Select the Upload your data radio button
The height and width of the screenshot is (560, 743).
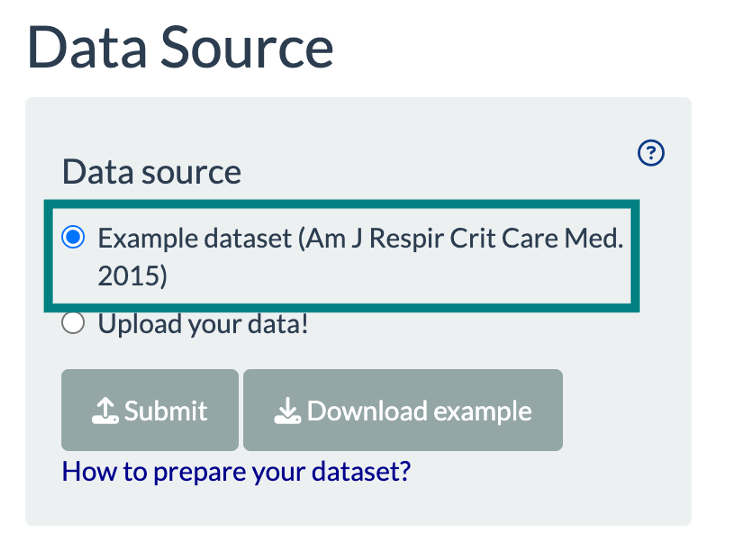[73, 324]
